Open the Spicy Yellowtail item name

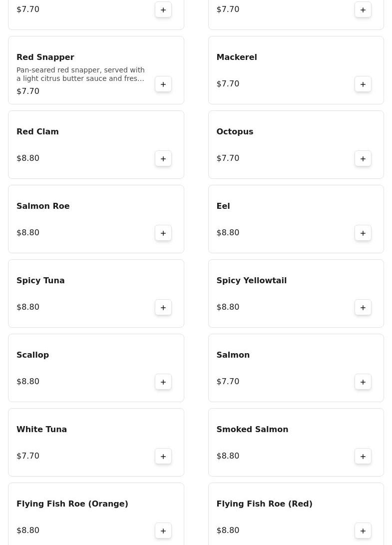pyautogui.click(x=251, y=281)
